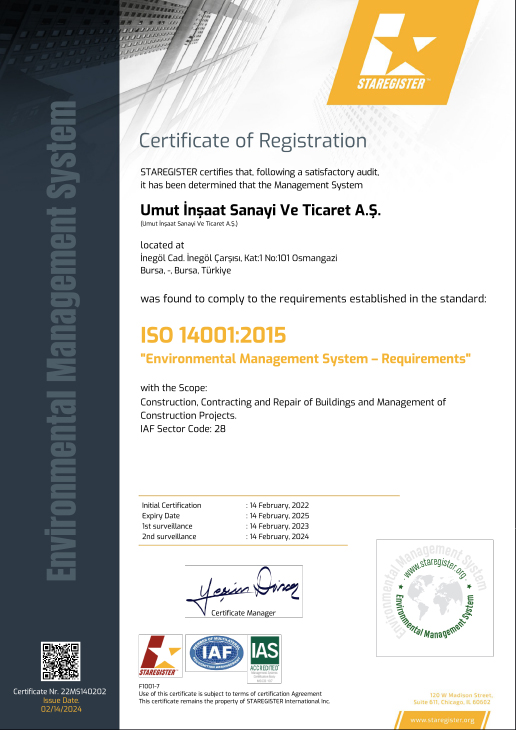Click the IAF accreditation logo
The image size is (516, 730).
coord(217,653)
